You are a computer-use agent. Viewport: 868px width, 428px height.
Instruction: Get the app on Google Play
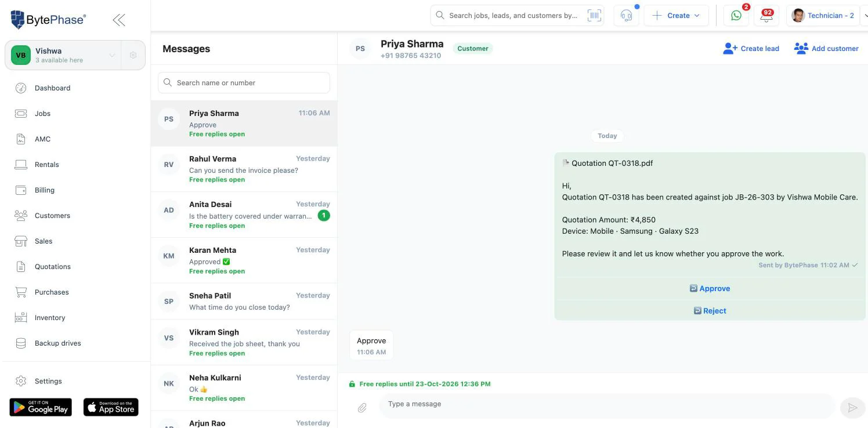(x=41, y=407)
